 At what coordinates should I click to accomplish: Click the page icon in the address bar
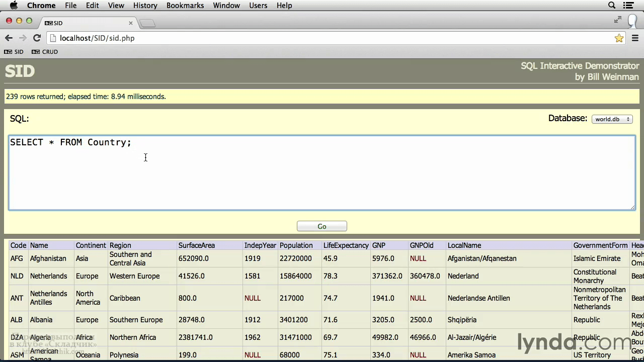pos(53,38)
